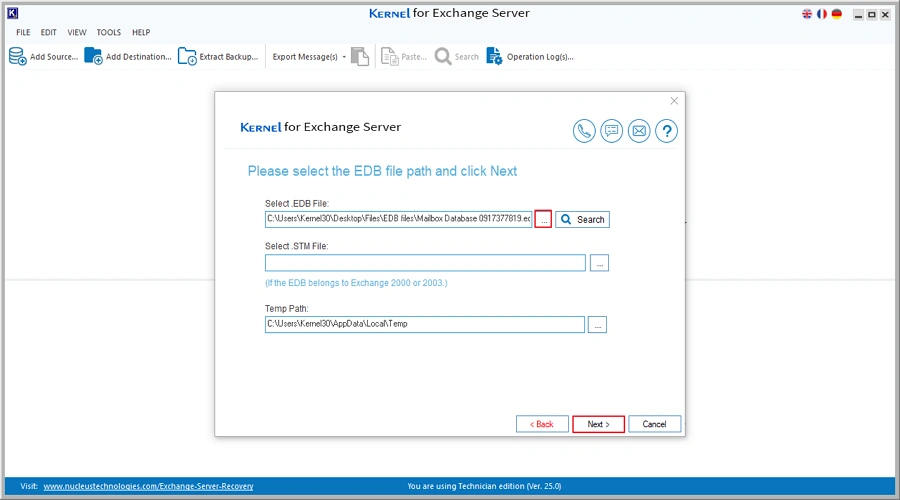Viewport: 900px width, 500px height.
Task: Click the Paste toolbar icon
Action: tap(390, 56)
